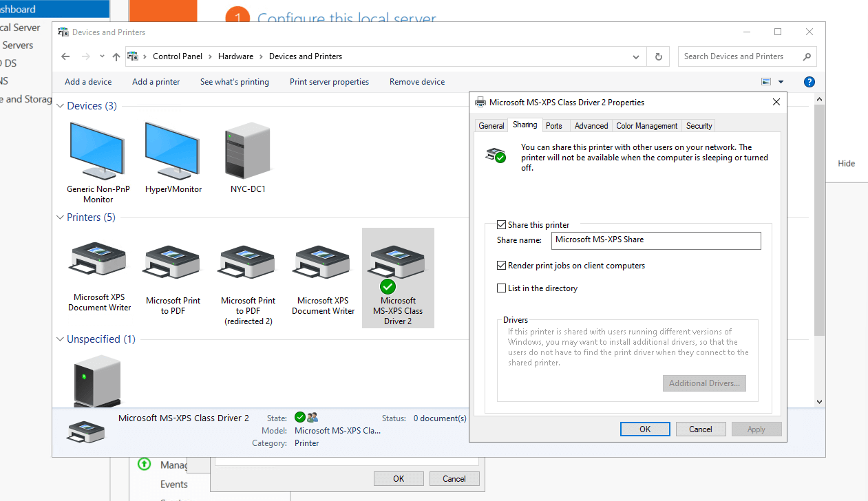Open Print server properties

pos(329,82)
